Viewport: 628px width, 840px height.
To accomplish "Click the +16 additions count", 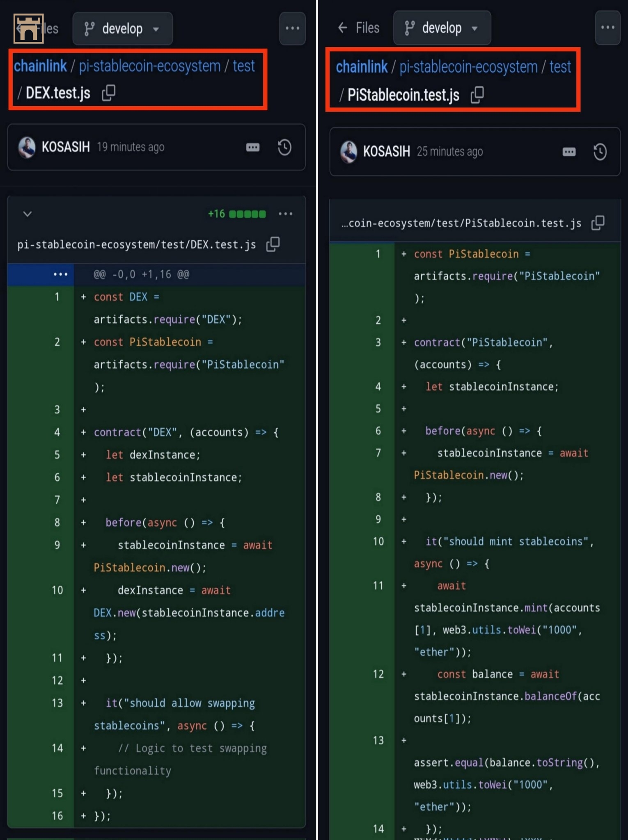I will [x=216, y=214].
